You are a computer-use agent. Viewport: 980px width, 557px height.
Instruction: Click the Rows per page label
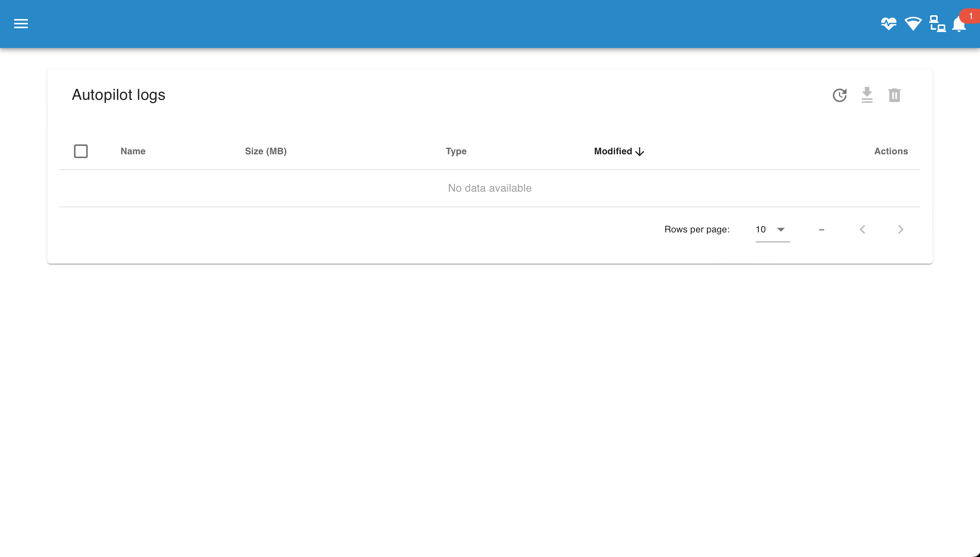(697, 229)
